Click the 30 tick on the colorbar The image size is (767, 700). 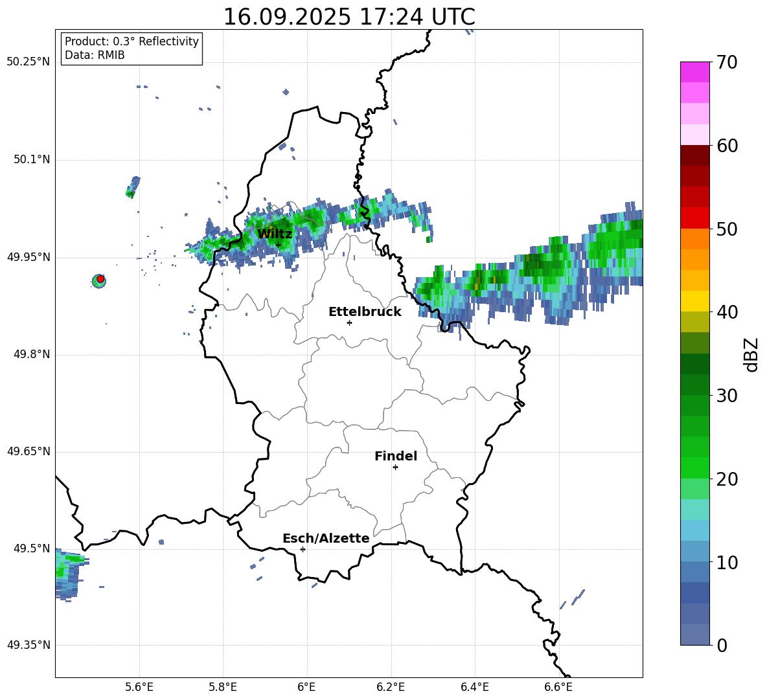(x=727, y=396)
